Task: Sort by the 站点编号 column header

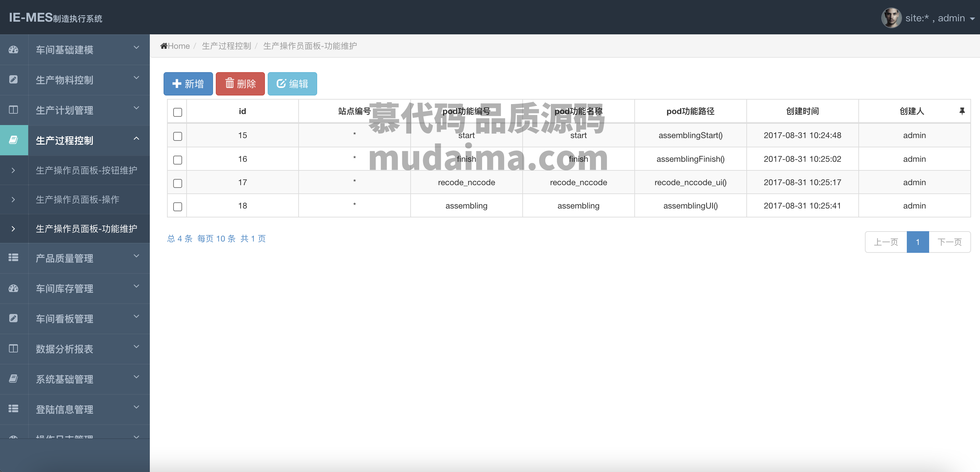Action: [x=354, y=111]
